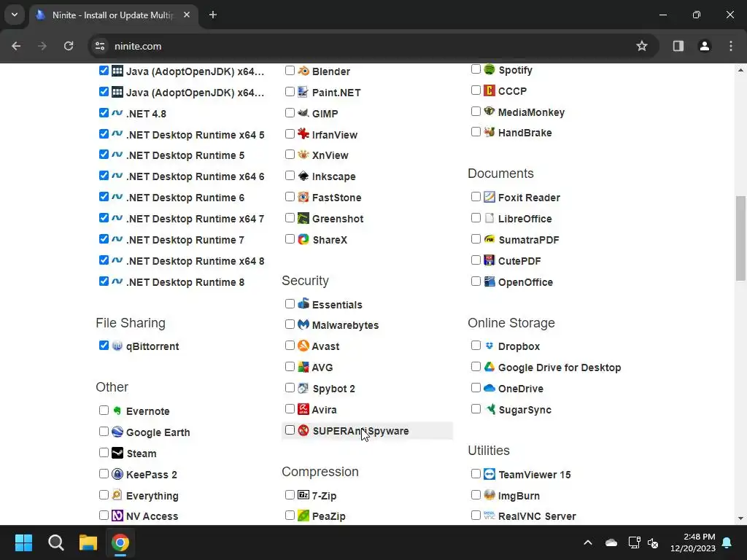The height and width of the screenshot is (560, 747).
Task: Click the 7-Zip icon
Action: 303,495
